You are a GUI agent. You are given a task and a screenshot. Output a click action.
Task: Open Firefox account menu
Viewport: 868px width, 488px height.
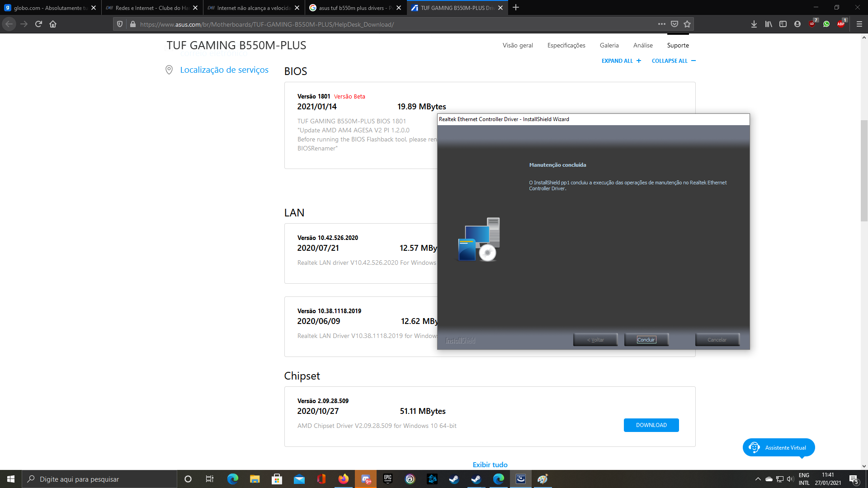pyautogui.click(x=797, y=24)
